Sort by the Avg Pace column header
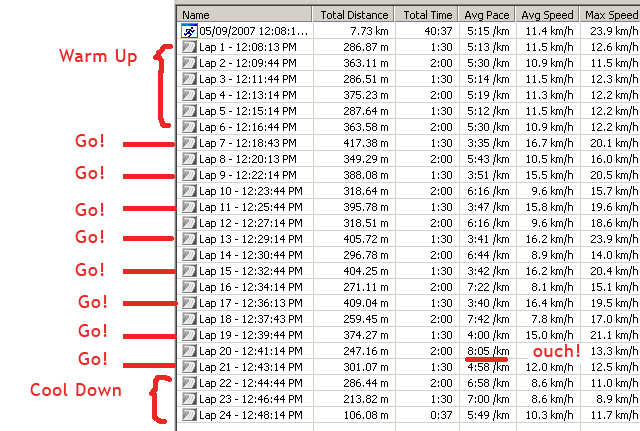The image size is (640, 431). 487,15
